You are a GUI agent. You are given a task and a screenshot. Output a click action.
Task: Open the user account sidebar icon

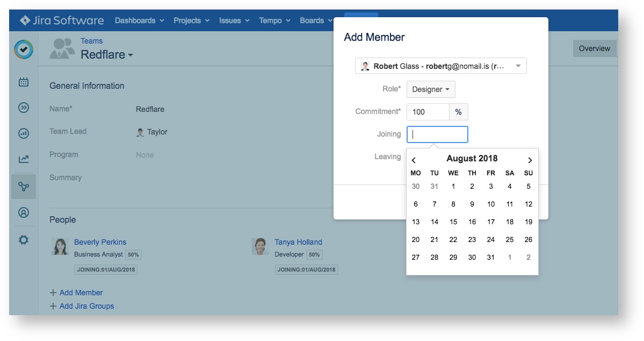[24, 212]
